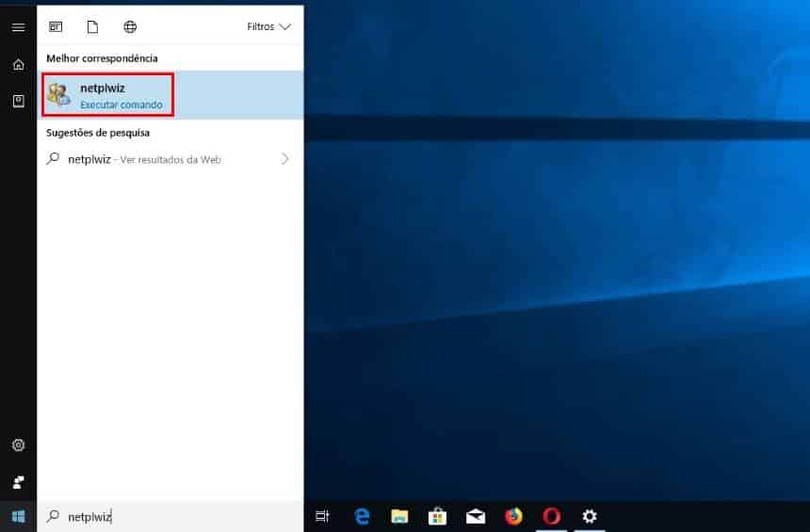Open the Notebook icon in the sidebar
Screen dimensions: 810x532
point(18,101)
